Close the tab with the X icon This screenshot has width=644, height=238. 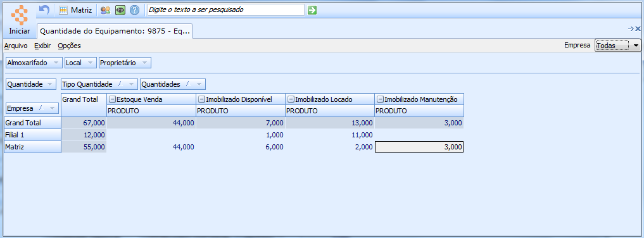tap(638, 28)
